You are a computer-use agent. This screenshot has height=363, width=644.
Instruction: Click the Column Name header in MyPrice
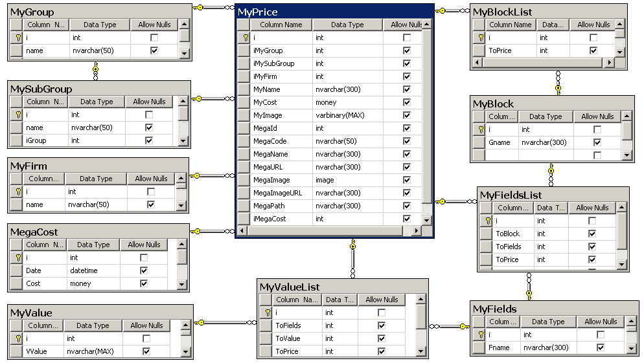pyautogui.click(x=281, y=25)
